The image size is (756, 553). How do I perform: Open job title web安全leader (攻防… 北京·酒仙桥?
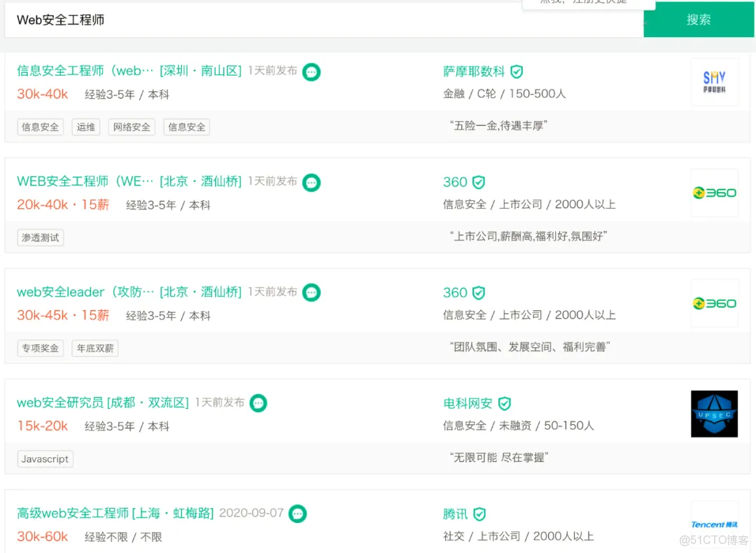pyautogui.click(x=129, y=292)
